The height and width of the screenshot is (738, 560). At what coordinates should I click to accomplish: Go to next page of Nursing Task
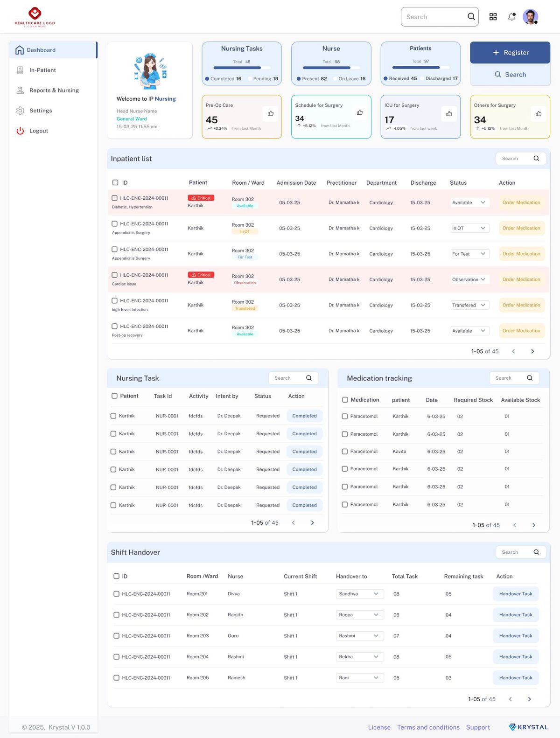(x=313, y=522)
